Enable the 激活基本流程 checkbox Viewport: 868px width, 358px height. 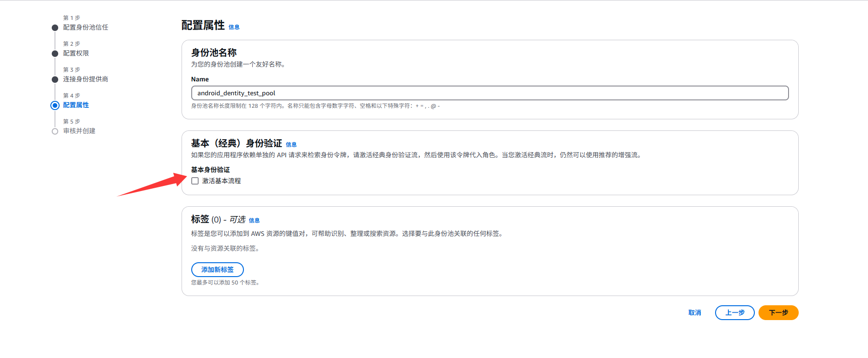[x=195, y=181]
